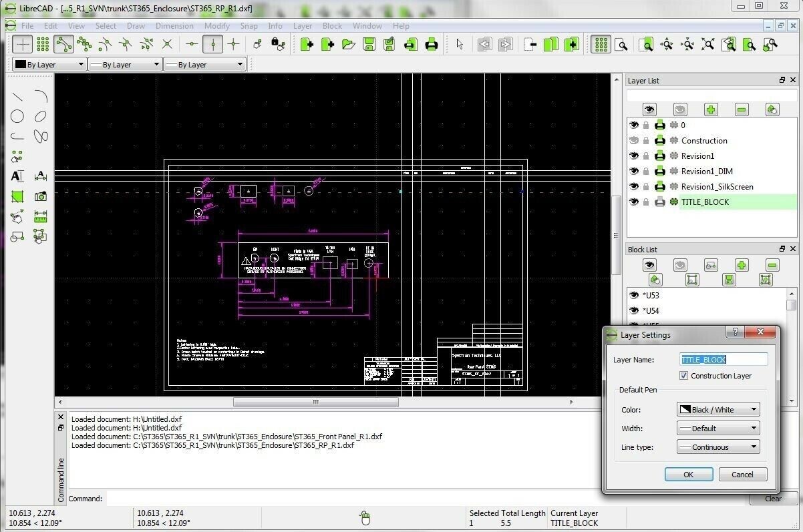Activate the Text tool
The height and width of the screenshot is (532, 803).
(17, 176)
